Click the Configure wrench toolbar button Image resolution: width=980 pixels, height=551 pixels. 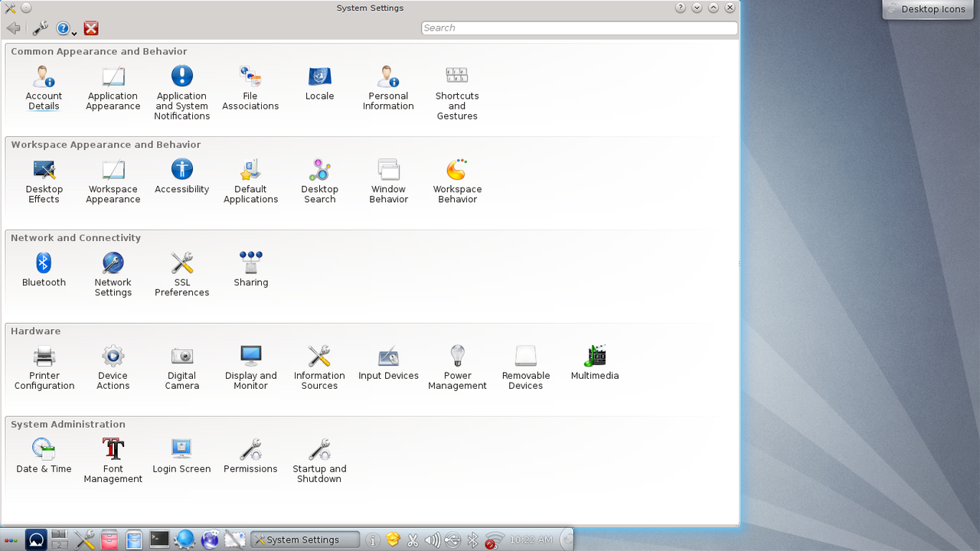click(x=40, y=28)
